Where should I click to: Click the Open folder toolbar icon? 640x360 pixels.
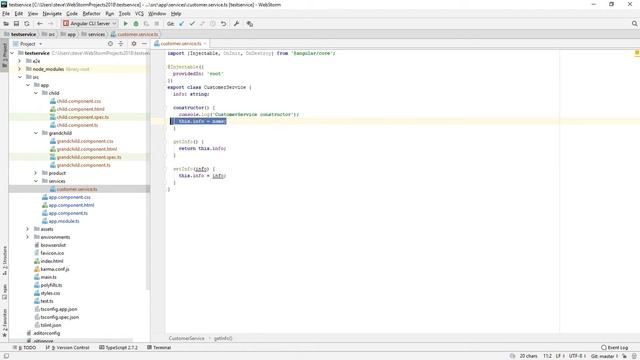pos(6,24)
